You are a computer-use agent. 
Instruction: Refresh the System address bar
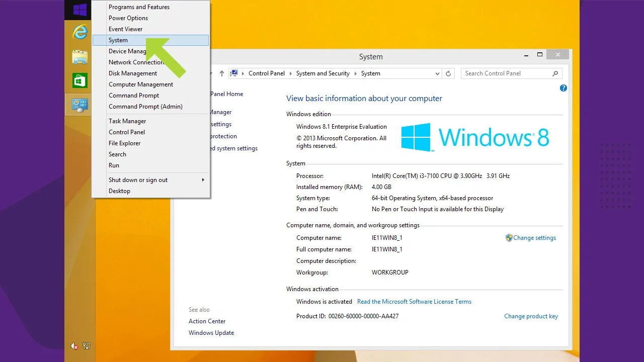point(449,73)
